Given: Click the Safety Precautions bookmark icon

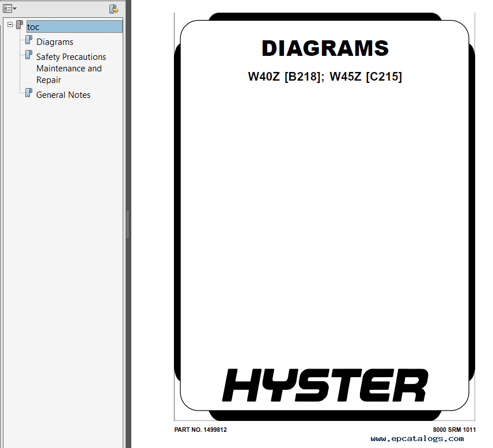Looking at the screenshot, I should pyautogui.click(x=29, y=55).
